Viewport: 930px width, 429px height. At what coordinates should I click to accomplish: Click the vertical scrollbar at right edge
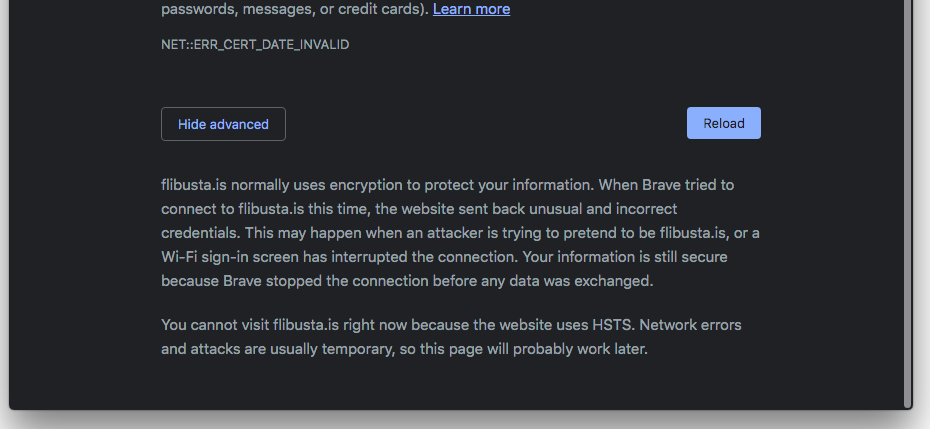(907, 202)
